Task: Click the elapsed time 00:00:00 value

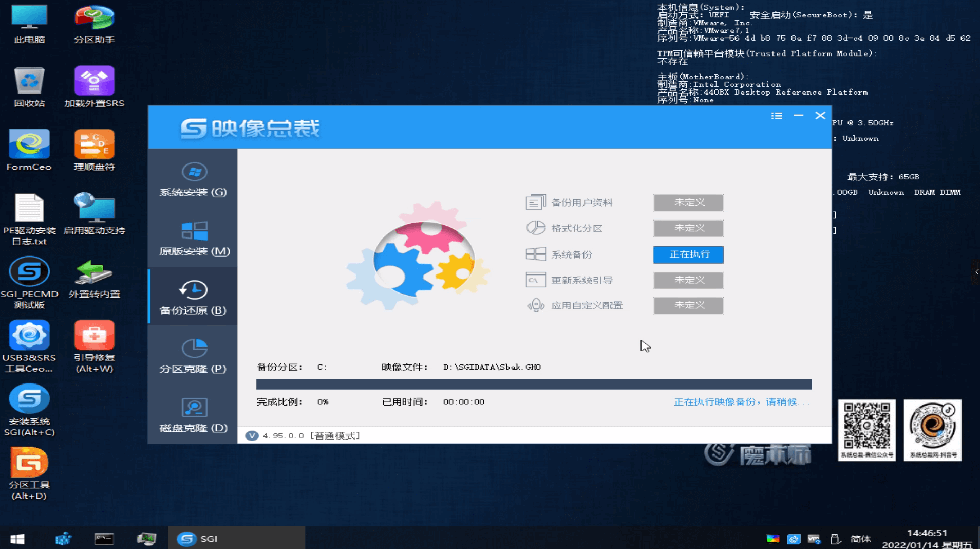Action: pos(463,402)
